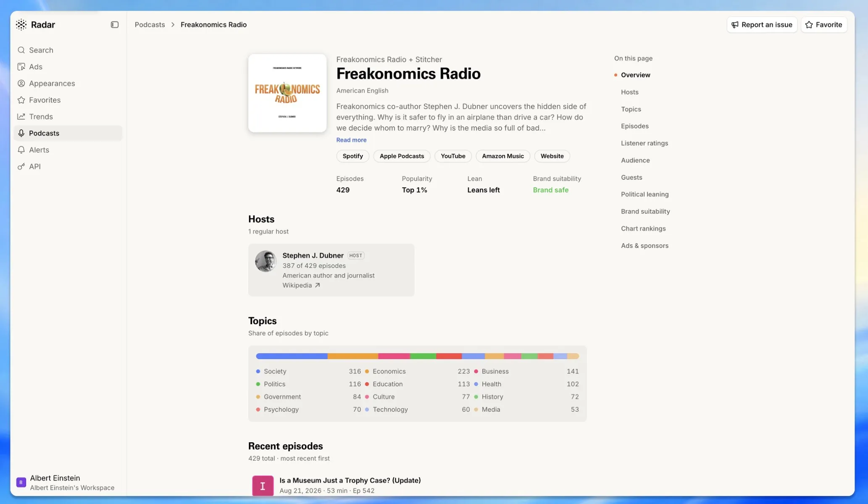Viewport: 868px width, 504px height.
Task: Open the Albert Einstein's Workspace account switcher
Action: pyautogui.click(x=68, y=483)
